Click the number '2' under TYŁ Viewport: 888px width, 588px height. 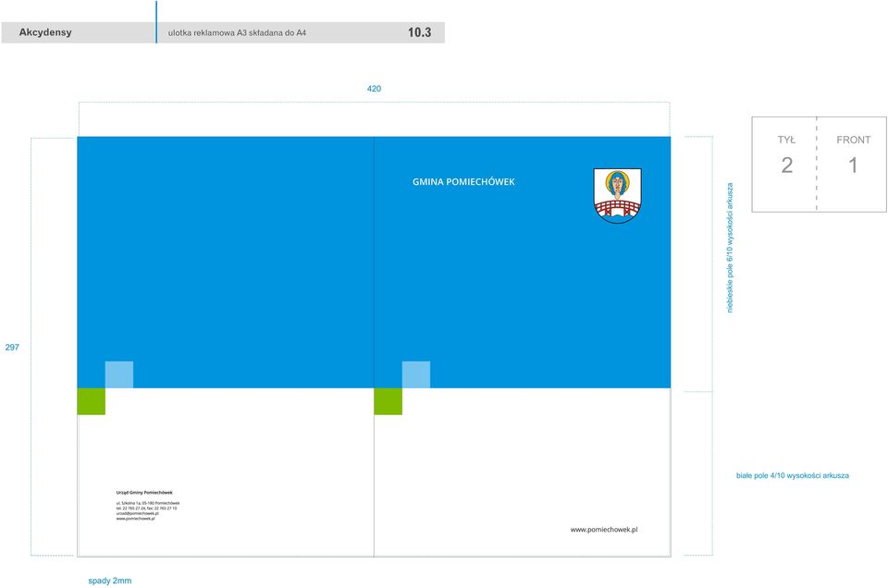click(x=786, y=165)
